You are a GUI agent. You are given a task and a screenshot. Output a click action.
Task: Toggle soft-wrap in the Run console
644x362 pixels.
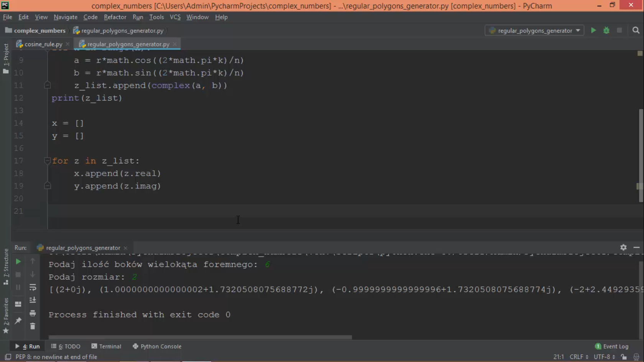tap(33, 287)
